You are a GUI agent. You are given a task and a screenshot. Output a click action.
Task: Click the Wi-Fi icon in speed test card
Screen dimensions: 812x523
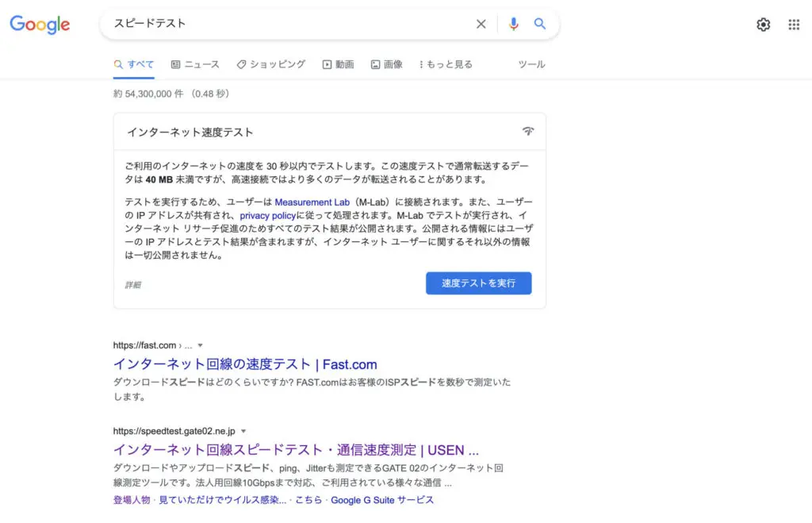click(528, 131)
